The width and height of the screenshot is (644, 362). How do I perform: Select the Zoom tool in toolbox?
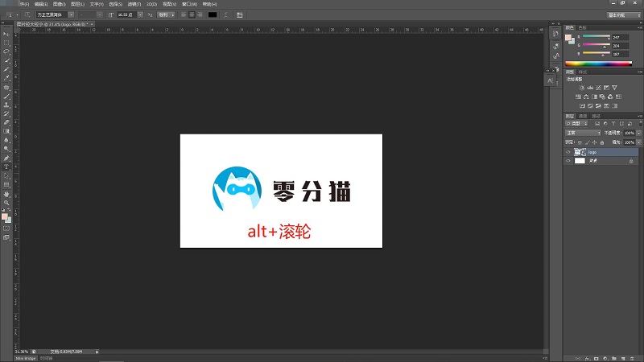(6, 203)
